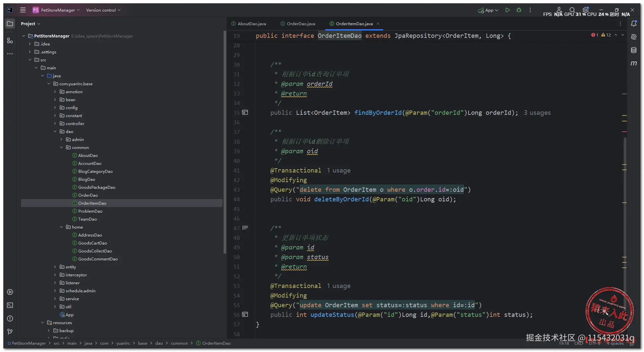This screenshot has width=644, height=352.
Task: Open the Version control dropdown
Action: [103, 10]
